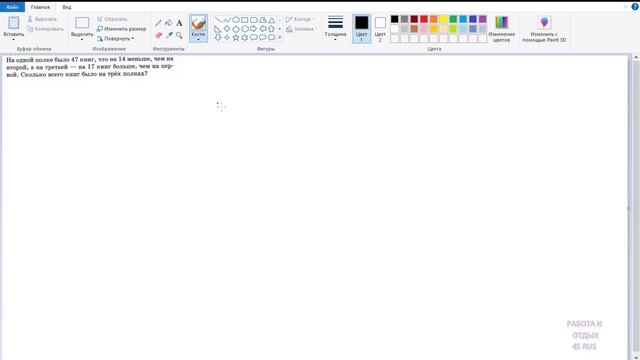Viewport: 640px width, 360px height.
Task: Choose the Six-point star shape
Action: click(244, 38)
